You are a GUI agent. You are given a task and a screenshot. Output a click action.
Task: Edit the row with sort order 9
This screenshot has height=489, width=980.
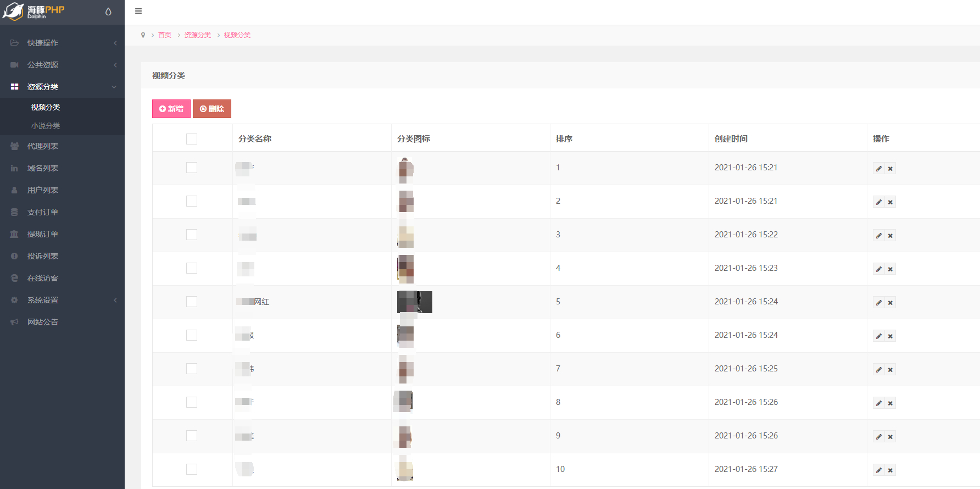[879, 437]
